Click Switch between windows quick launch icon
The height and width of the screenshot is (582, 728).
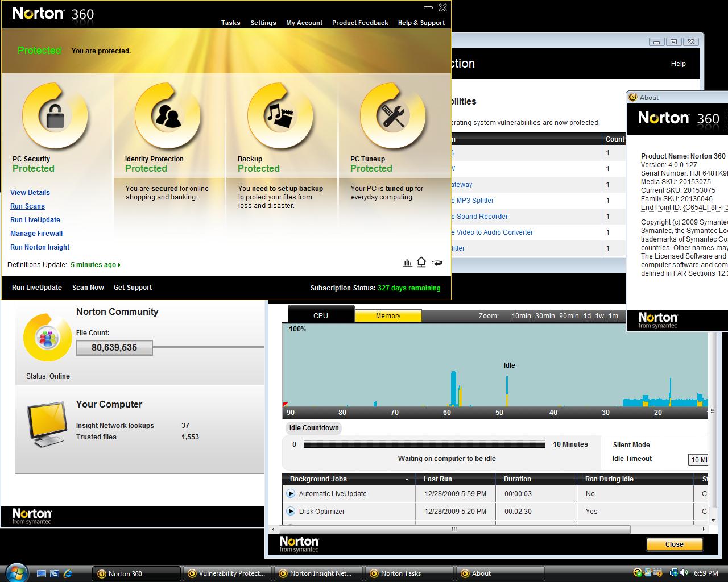pyautogui.click(x=55, y=573)
